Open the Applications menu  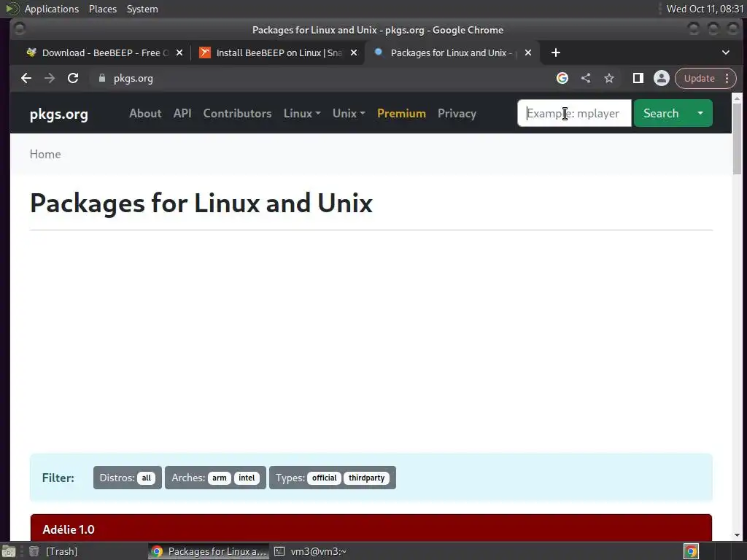[52, 9]
